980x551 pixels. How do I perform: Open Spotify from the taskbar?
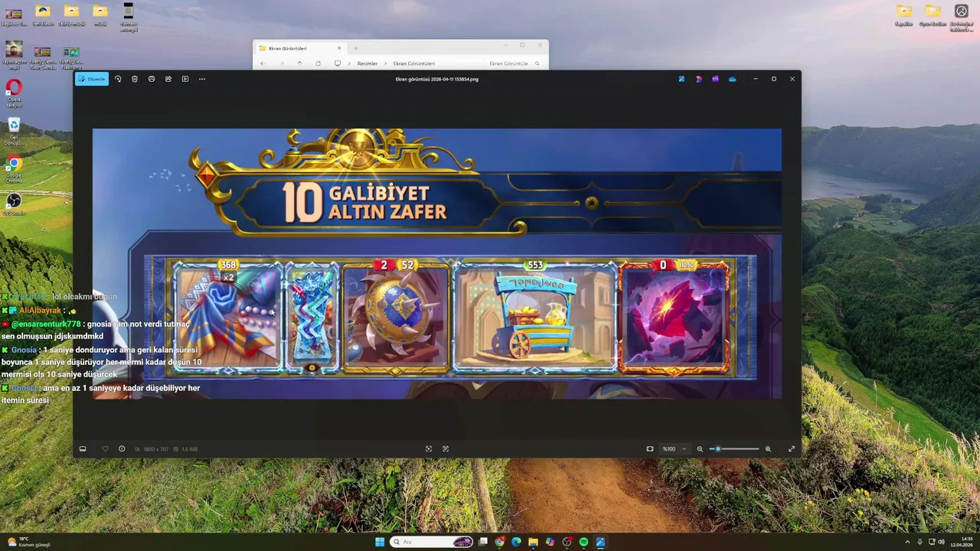(583, 542)
